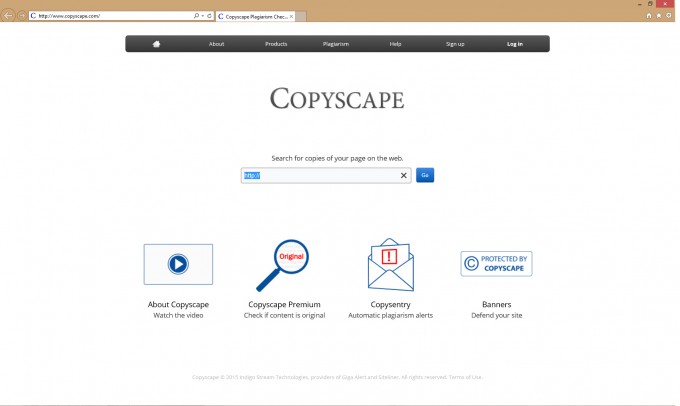This screenshot has height=406, width=680.
Task: Click Sign up in the navigation bar
Action: 455,44
